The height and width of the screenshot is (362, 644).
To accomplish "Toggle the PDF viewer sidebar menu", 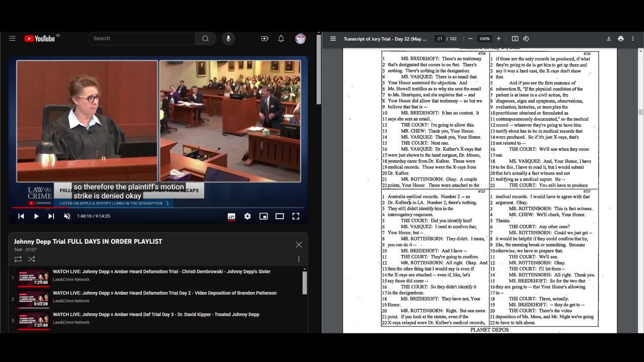I will coord(333,39).
